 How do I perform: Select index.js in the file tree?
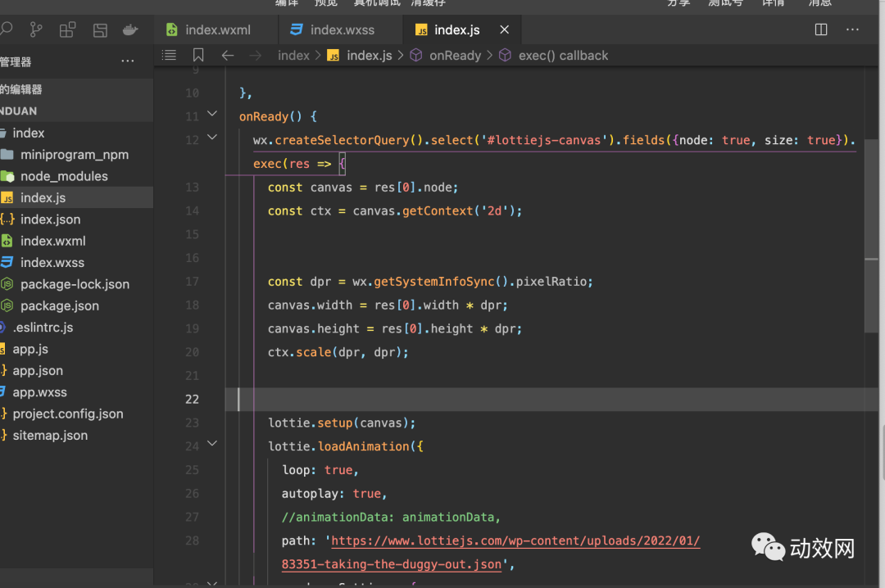[76, 197]
